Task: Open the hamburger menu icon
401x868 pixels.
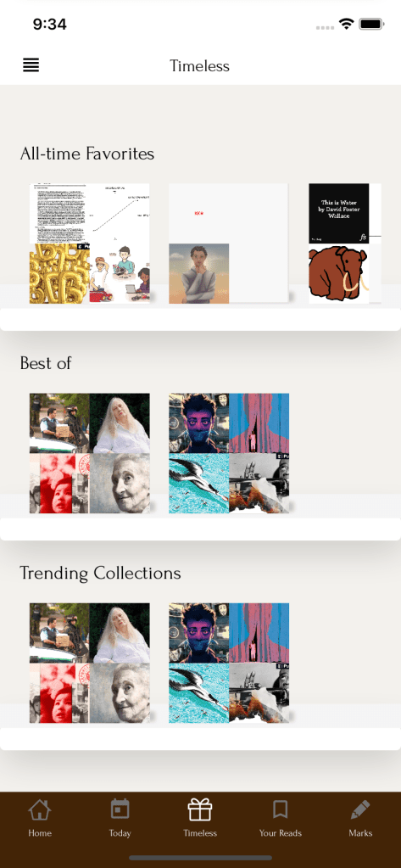Action: point(31,65)
